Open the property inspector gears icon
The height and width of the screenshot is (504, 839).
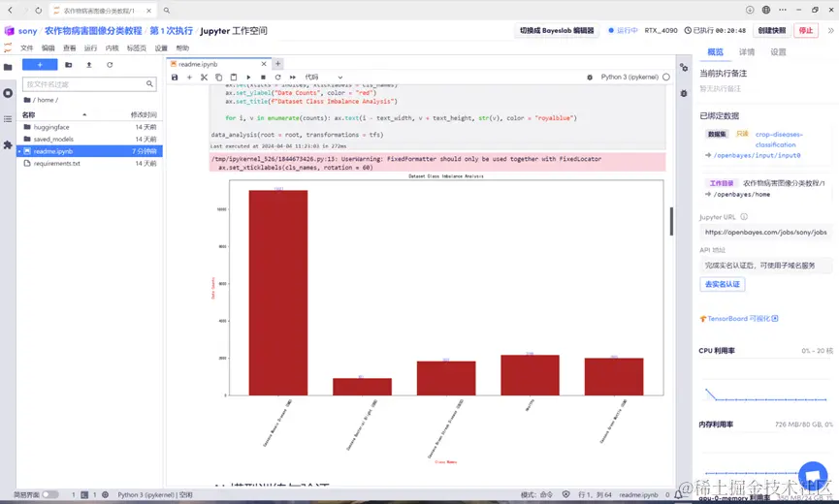[684, 67]
